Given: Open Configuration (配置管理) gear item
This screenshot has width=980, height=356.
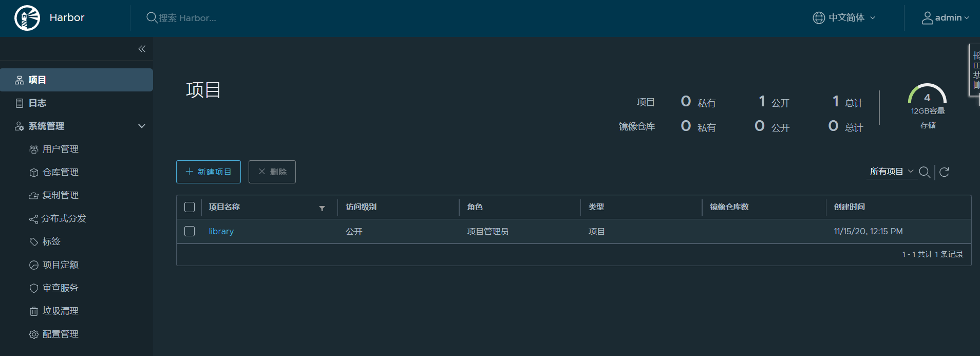Looking at the screenshot, I should coord(60,334).
